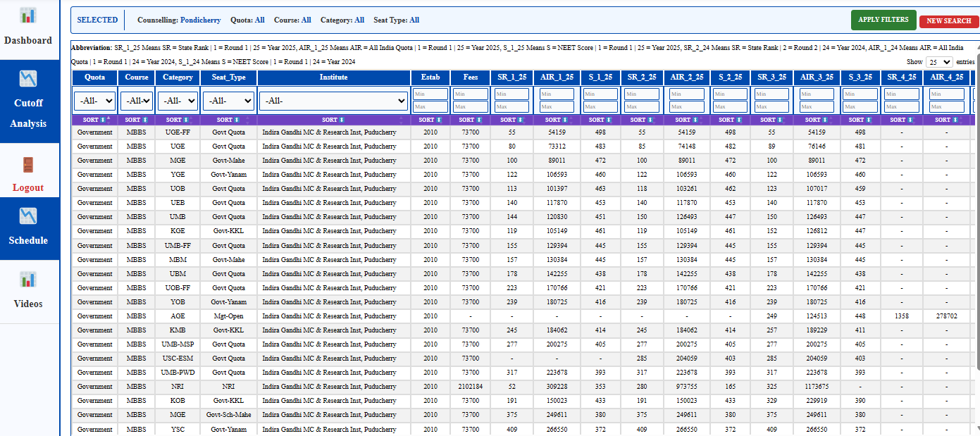The height and width of the screenshot is (436, 980).
Task: Select the Videos menu label
Action: [x=28, y=304]
